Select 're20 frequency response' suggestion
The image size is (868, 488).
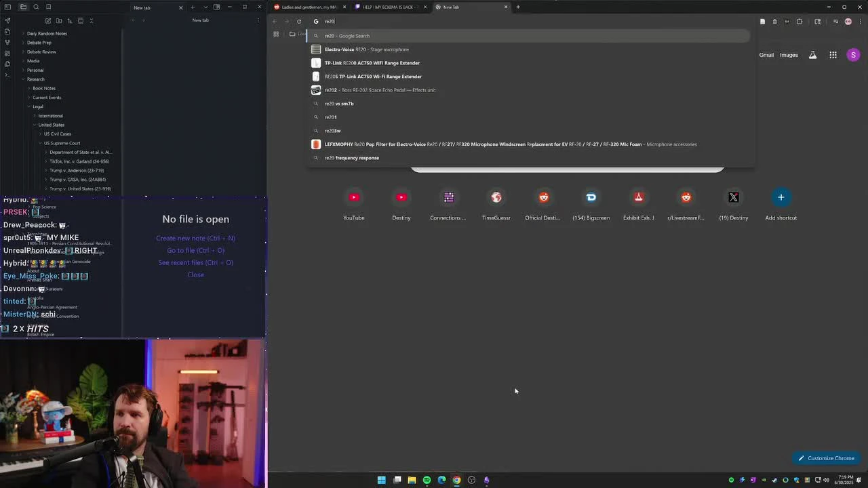tap(529, 158)
